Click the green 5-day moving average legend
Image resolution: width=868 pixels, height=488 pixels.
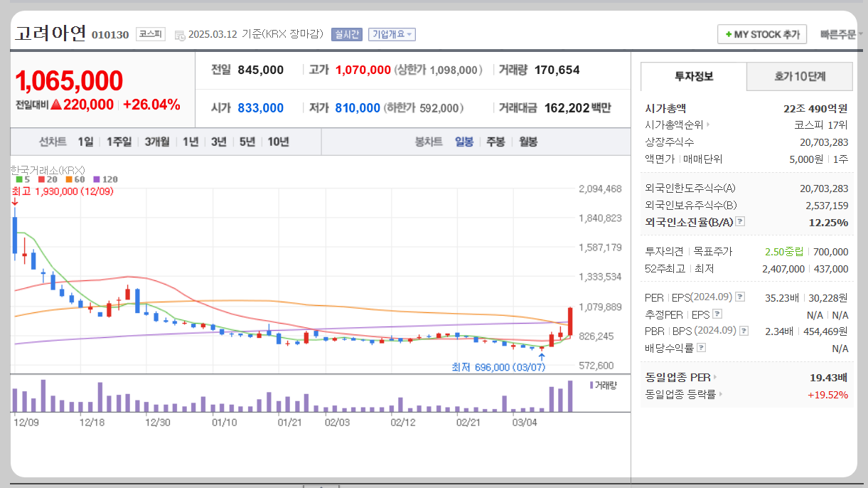click(x=22, y=179)
